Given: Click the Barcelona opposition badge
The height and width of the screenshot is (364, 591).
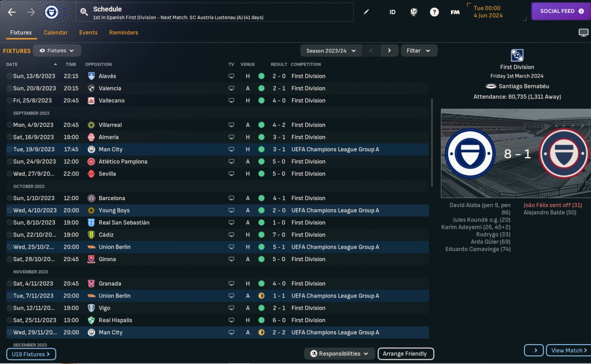Looking at the screenshot, I should click(91, 198).
